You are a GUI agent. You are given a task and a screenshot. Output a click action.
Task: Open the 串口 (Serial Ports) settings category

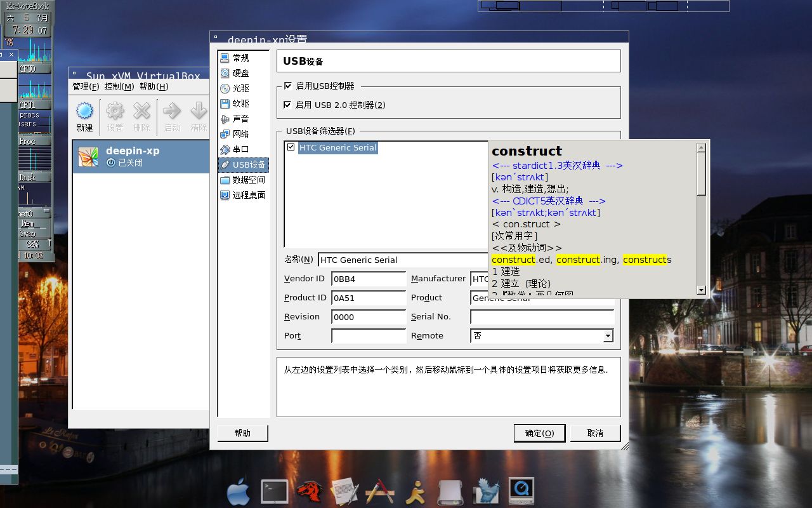pos(244,149)
